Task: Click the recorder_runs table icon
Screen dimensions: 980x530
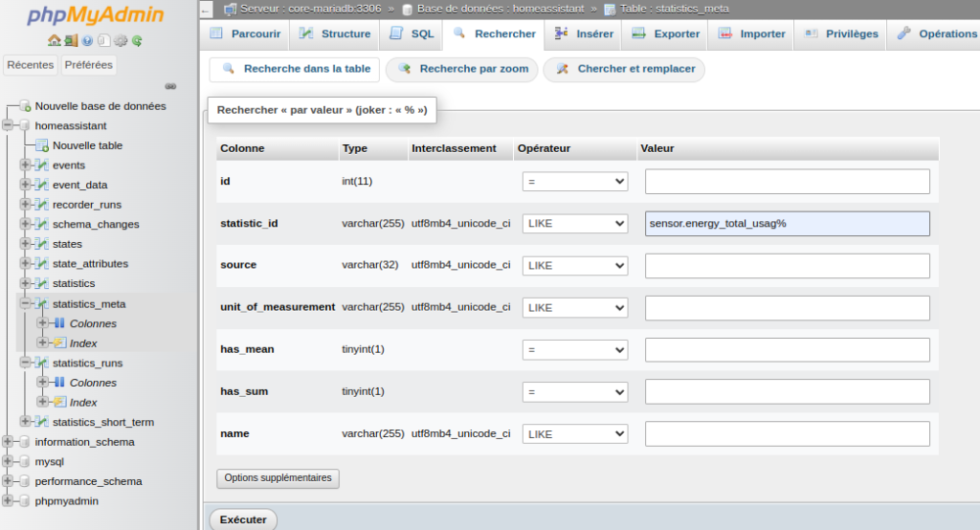Action: tap(42, 205)
